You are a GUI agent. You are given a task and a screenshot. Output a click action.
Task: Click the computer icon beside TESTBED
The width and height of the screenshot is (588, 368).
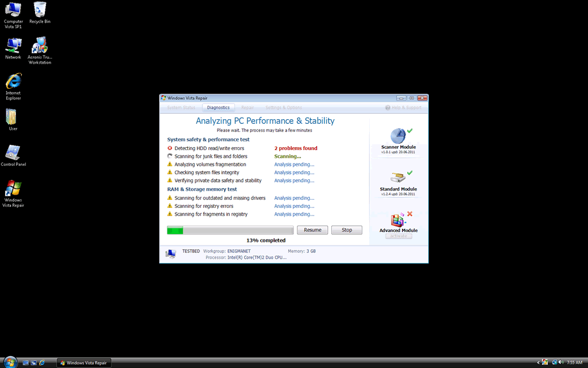[170, 254]
